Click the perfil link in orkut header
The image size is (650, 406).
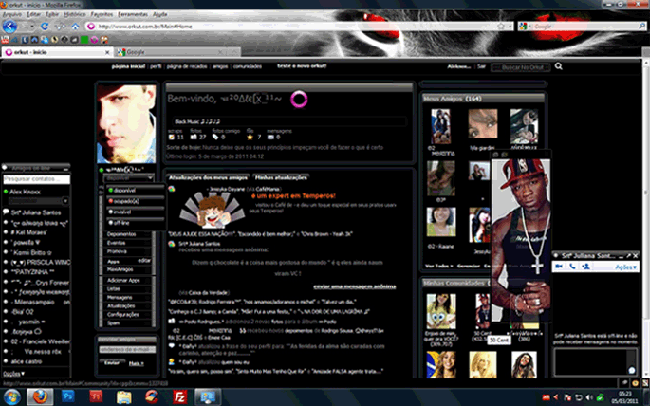(155, 66)
